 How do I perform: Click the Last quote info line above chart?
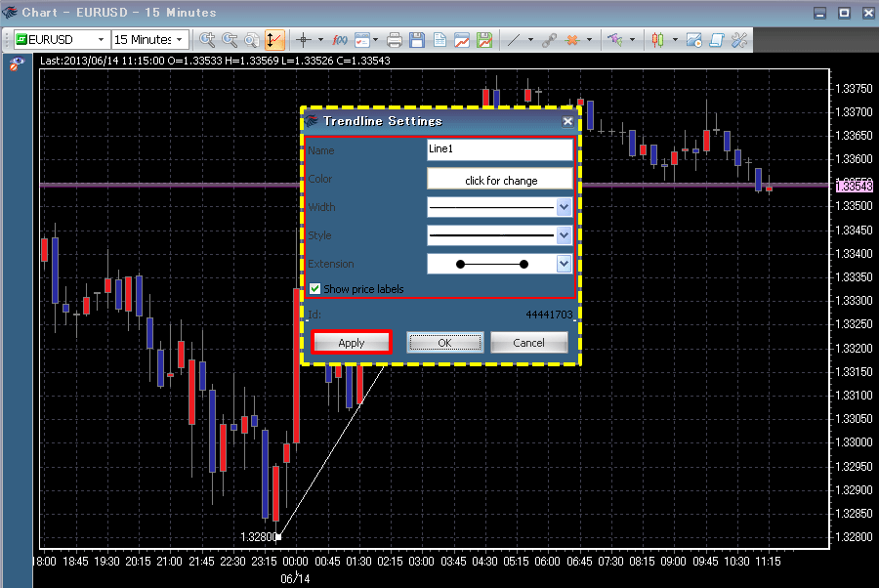(215, 61)
